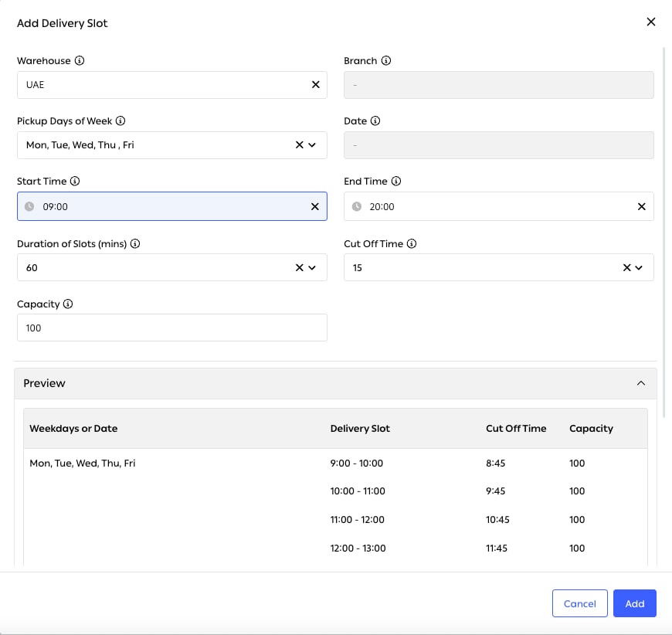672x635 pixels.
Task: Click the clock icon in End Time
Action: pyautogui.click(x=357, y=207)
